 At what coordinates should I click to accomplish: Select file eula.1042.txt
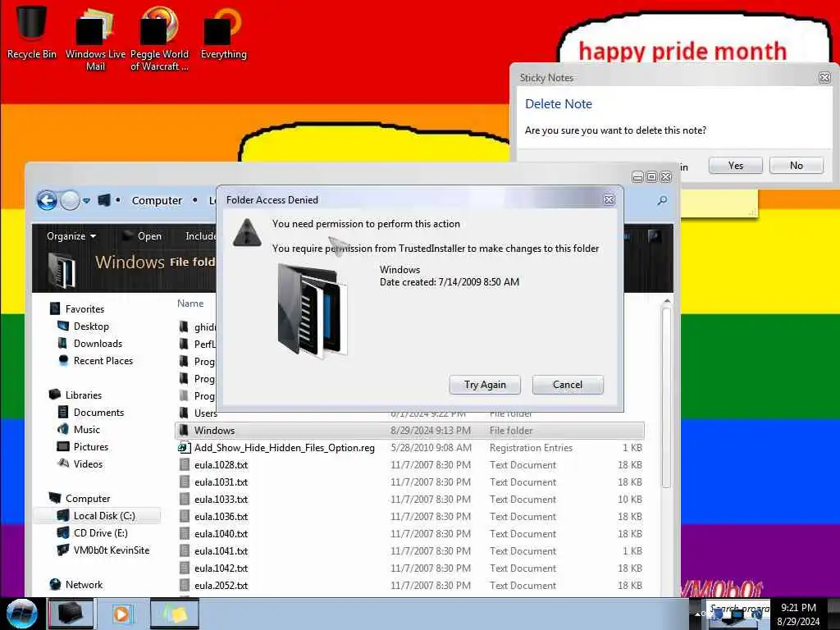pos(410,568)
